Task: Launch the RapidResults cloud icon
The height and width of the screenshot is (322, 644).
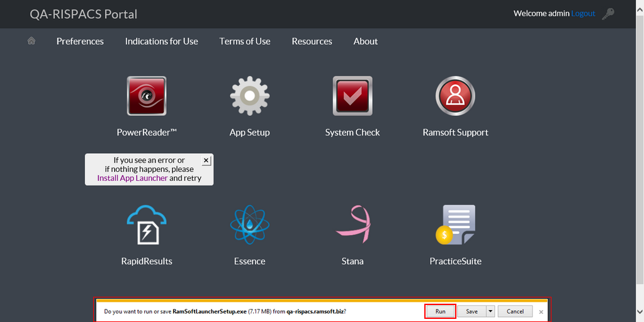Action: (x=147, y=225)
